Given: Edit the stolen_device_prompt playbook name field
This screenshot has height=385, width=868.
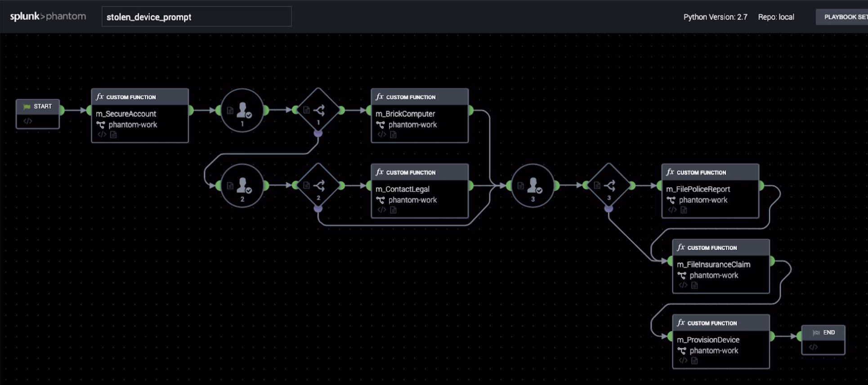Looking at the screenshot, I should pos(196,17).
